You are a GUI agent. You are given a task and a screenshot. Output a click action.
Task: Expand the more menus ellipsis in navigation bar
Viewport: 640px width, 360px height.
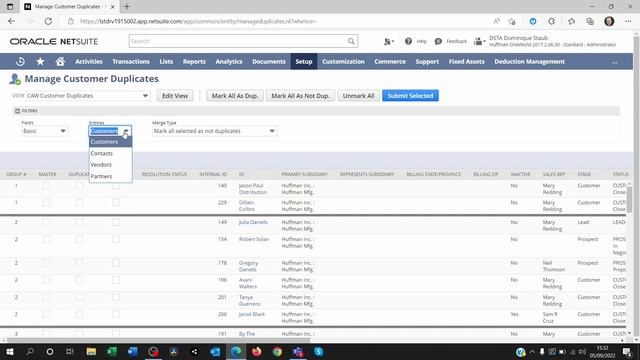click(615, 62)
